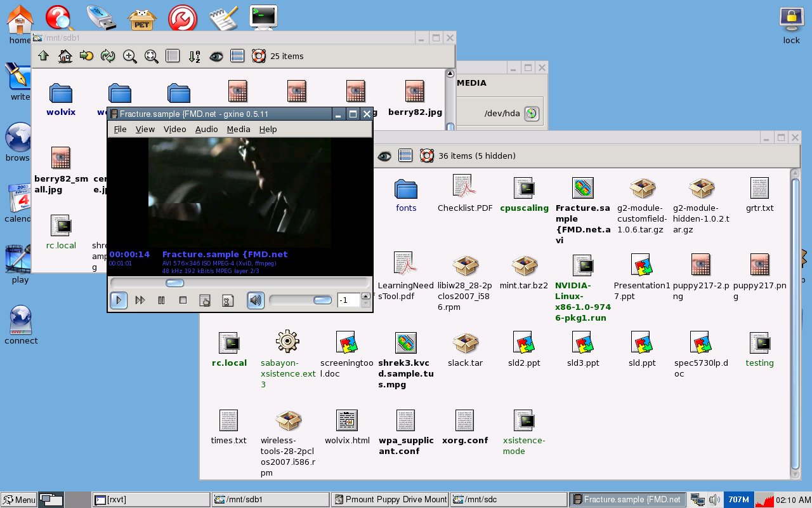812x508 pixels.
Task: Click auto-size zoom icon in /mnt/sdb1 toolbar
Action: [x=151, y=56]
